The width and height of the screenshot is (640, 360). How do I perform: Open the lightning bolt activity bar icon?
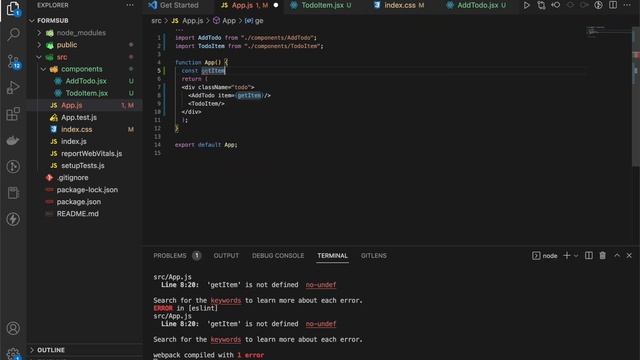click(13, 219)
